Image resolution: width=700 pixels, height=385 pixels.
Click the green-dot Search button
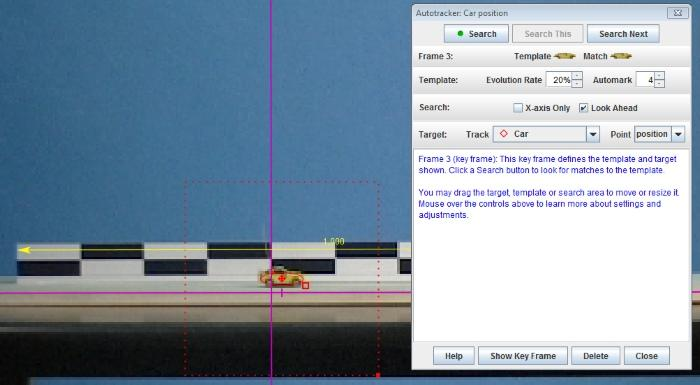pos(476,34)
